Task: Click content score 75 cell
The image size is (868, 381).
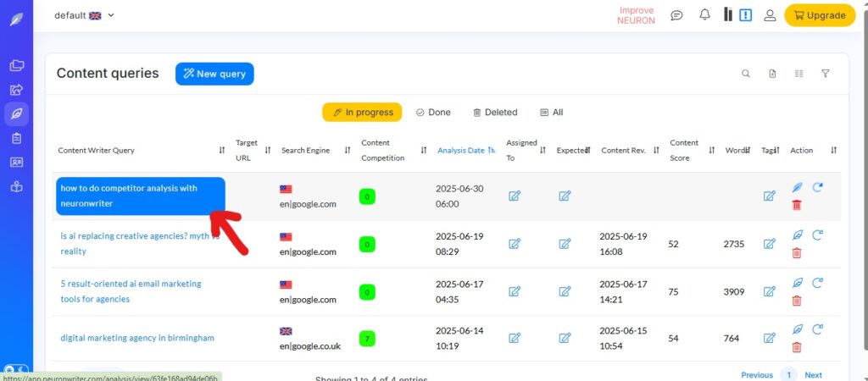Action: (x=673, y=291)
